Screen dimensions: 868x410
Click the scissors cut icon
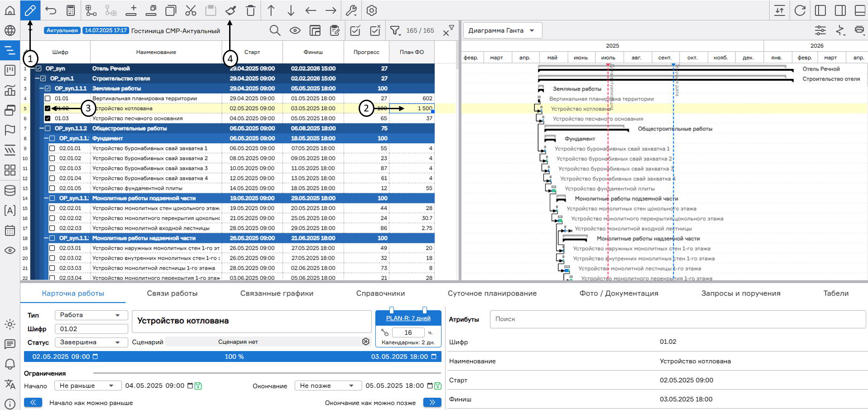pyautogui.click(x=191, y=10)
